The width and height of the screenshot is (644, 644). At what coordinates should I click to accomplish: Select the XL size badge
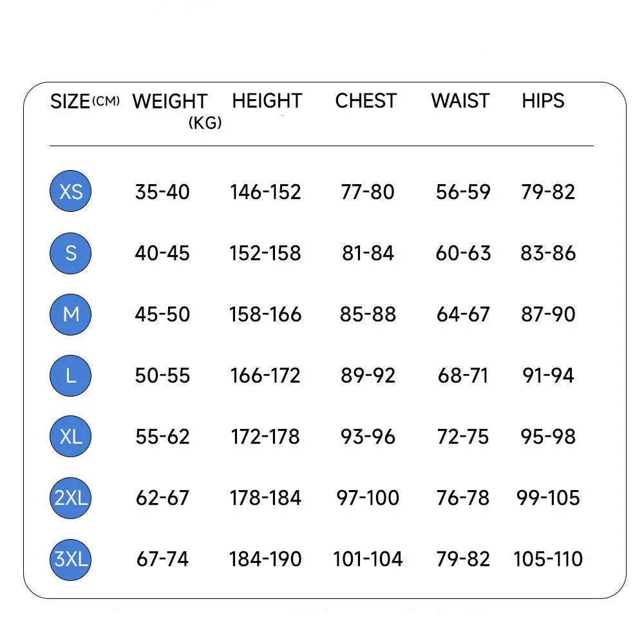click(71, 437)
